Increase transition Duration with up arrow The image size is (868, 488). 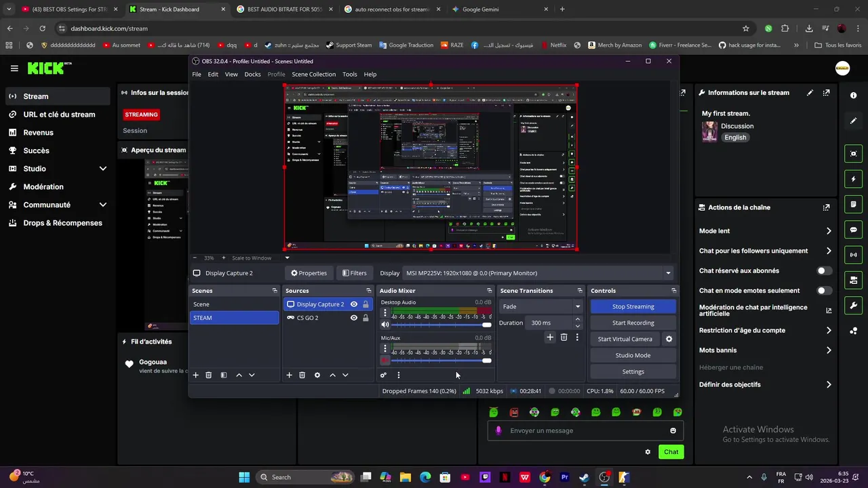click(x=578, y=319)
